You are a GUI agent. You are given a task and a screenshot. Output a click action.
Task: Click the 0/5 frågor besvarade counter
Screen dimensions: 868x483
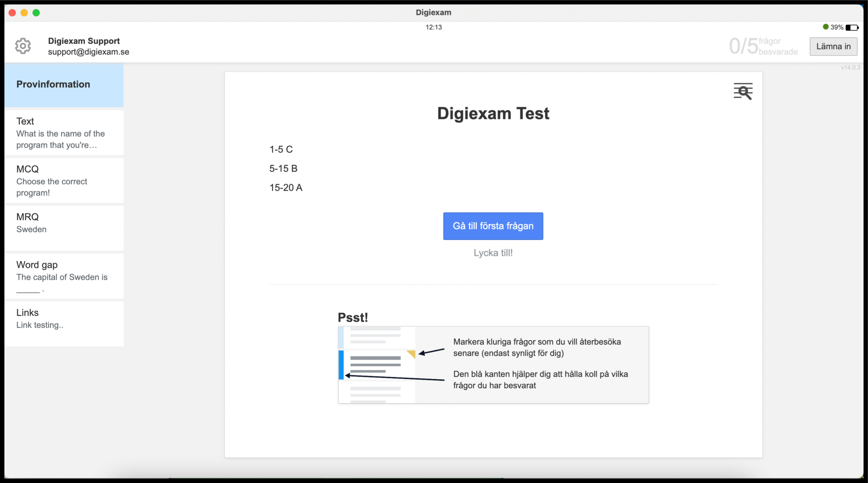[x=763, y=46]
